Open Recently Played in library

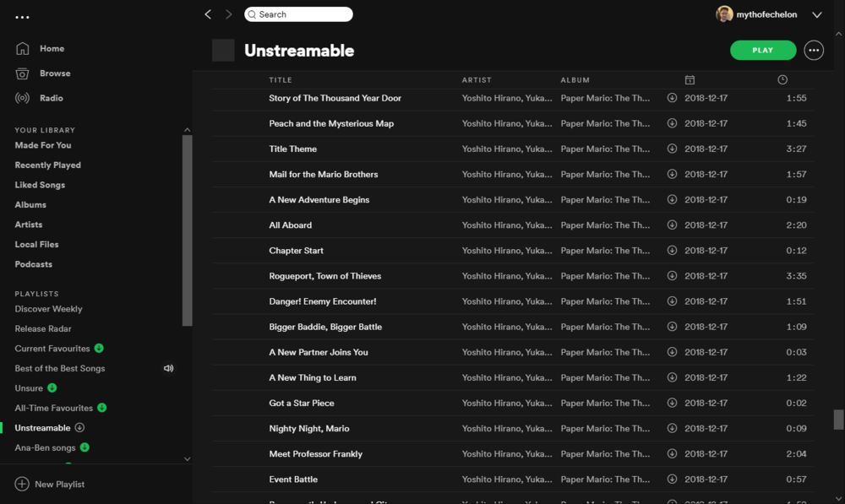pos(48,165)
